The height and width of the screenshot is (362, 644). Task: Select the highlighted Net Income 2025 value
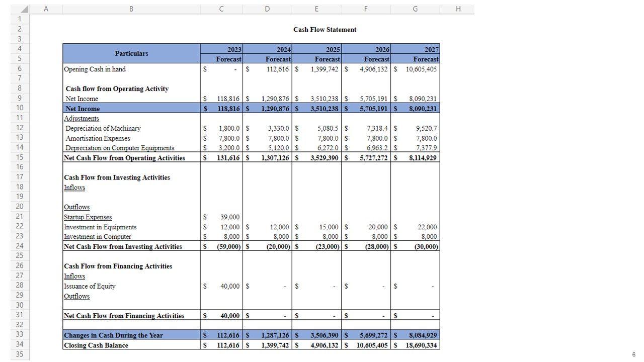[x=324, y=109]
